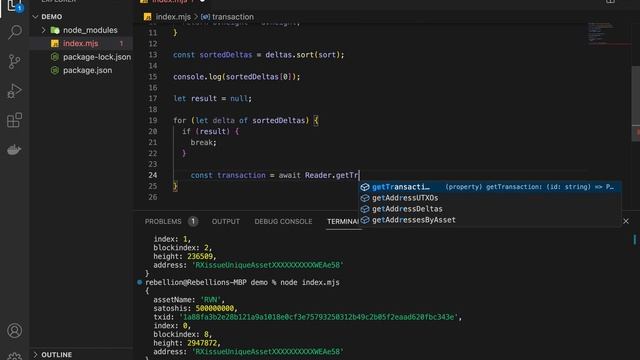Open package-lock.json file
The image size is (640, 360).
click(97, 57)
